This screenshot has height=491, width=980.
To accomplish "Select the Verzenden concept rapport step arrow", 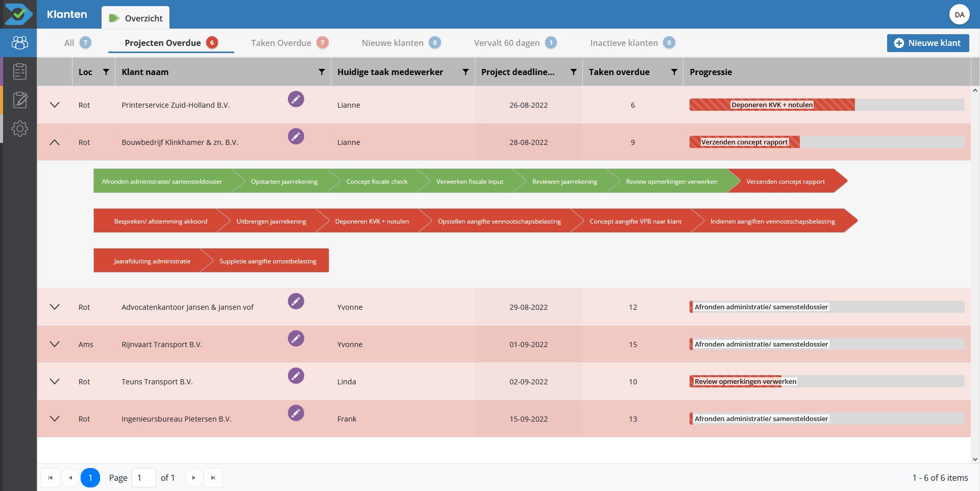I will pos(786,181).
